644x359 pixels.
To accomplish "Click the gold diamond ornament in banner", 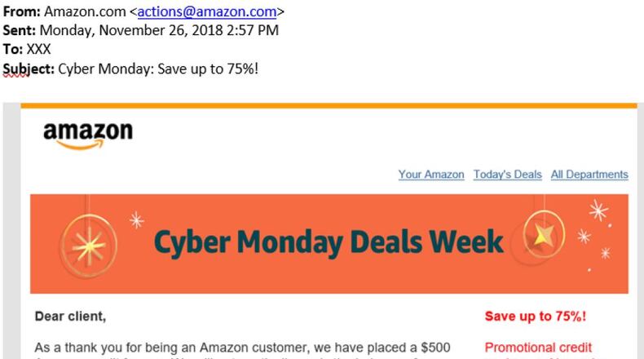I will tap(541, 233).
